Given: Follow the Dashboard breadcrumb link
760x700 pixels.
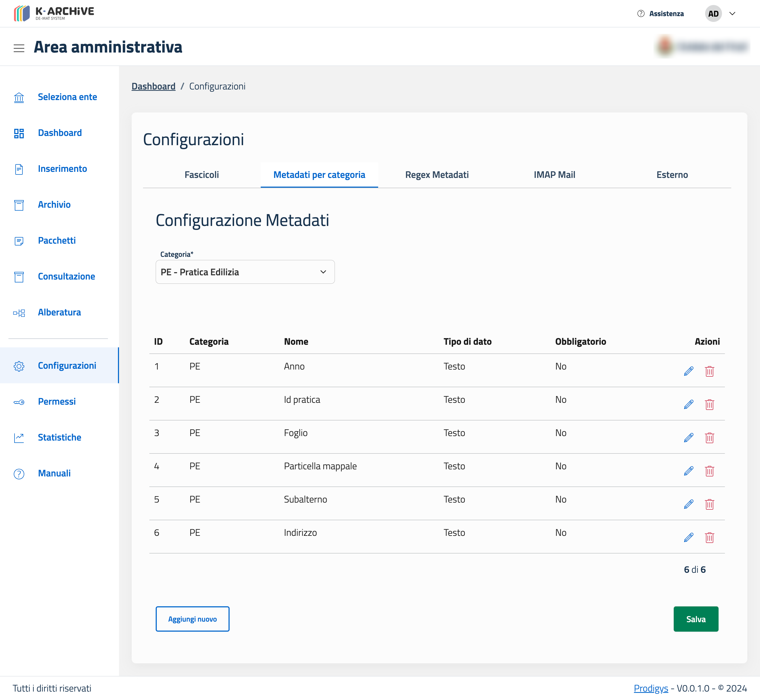Looking at the screenshot, I should (153, 86).
